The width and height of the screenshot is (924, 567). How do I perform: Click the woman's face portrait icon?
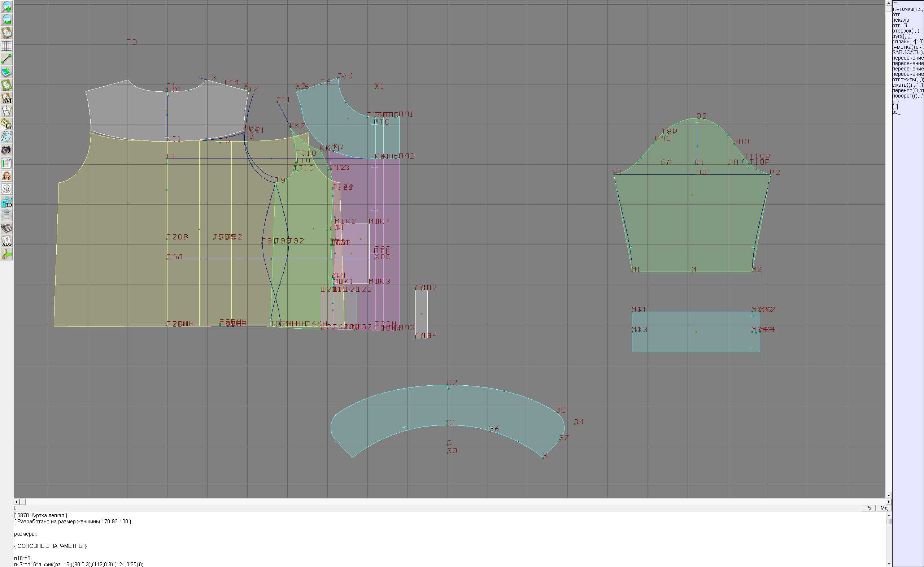point(6,176)
